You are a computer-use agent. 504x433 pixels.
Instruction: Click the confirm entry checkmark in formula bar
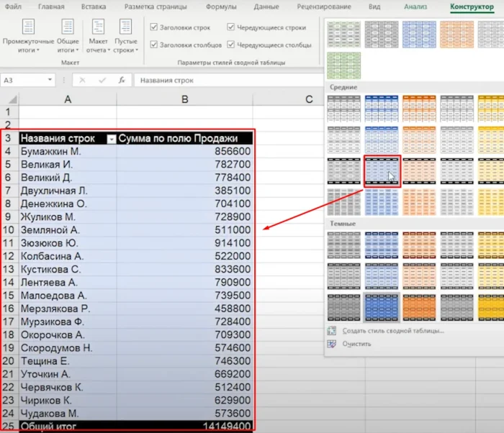coord(102,81)
